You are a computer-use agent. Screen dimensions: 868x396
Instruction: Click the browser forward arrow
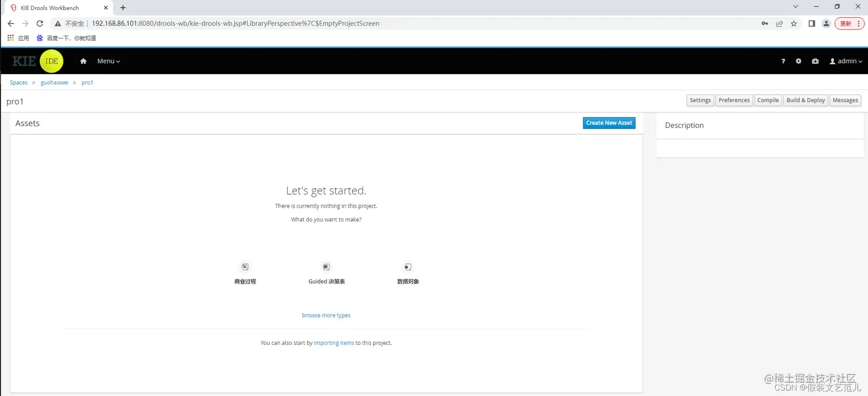click(25, 24)
